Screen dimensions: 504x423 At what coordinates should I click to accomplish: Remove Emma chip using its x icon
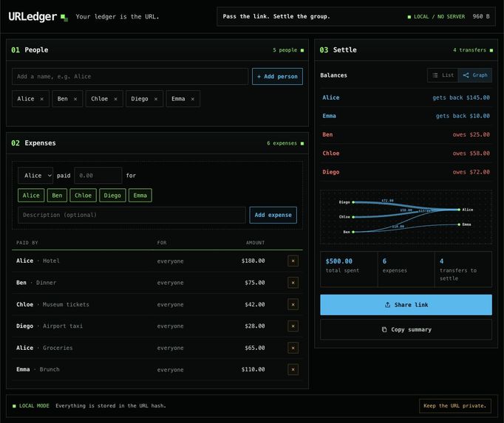(x=193, y=99)
